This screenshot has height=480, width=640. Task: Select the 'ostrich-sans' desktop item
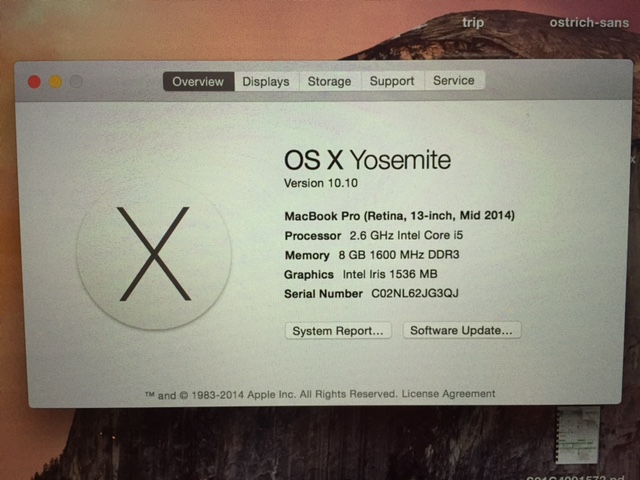[589, 22]
